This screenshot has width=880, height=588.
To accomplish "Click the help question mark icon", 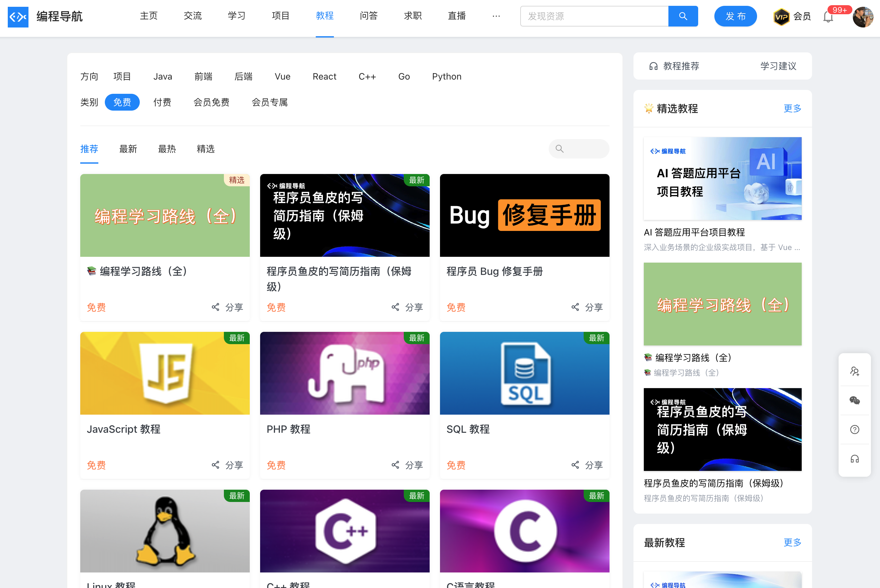I will tap(854, 430).
